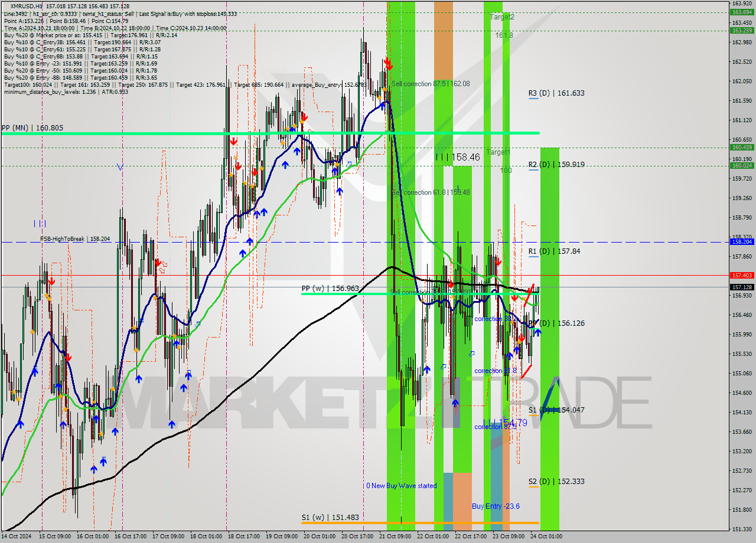Click the green 163.694 price tag on axis
The image size is (756, 543).
point(742,12)
